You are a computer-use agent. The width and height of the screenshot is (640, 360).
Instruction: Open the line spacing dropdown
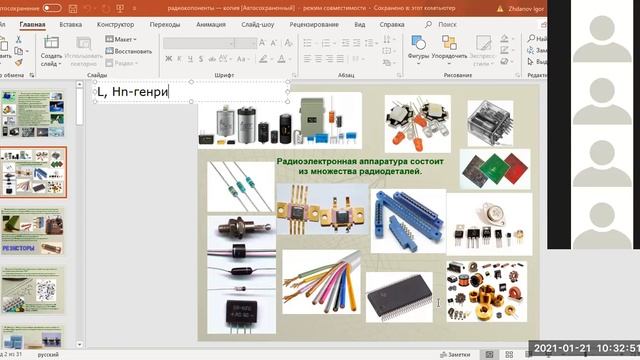(x=371, y=43)
